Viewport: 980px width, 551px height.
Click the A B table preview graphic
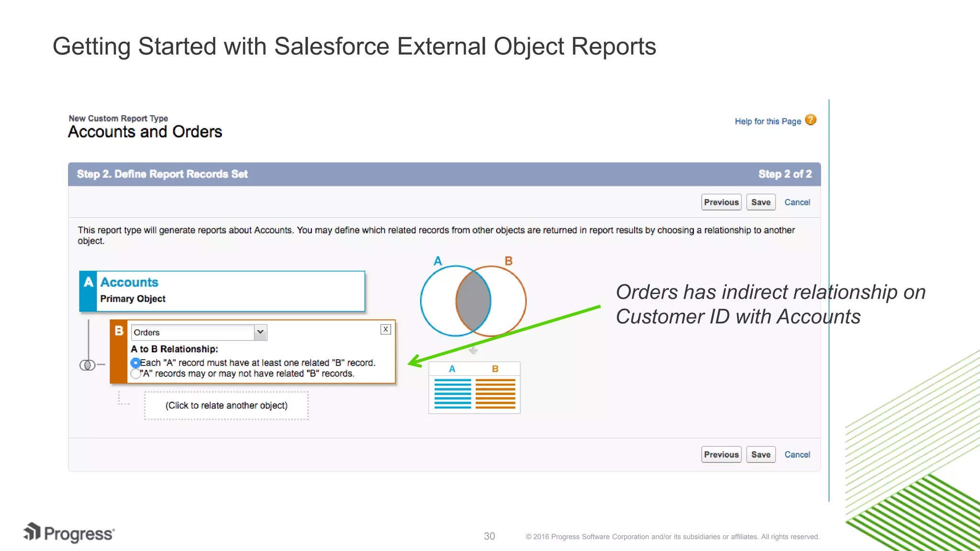click(474, 388)
